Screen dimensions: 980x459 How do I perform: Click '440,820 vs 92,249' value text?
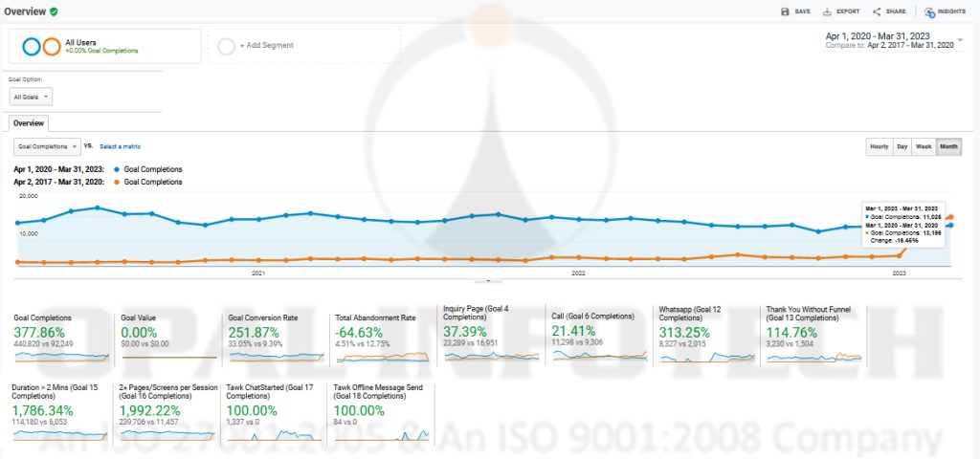(x=43, y=344)
